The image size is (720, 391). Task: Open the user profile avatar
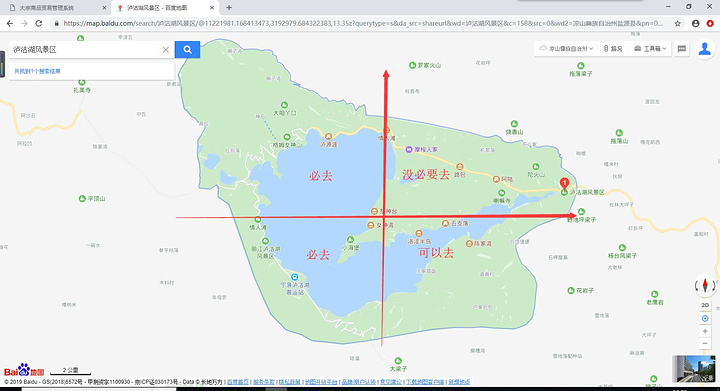pos(705,48)
